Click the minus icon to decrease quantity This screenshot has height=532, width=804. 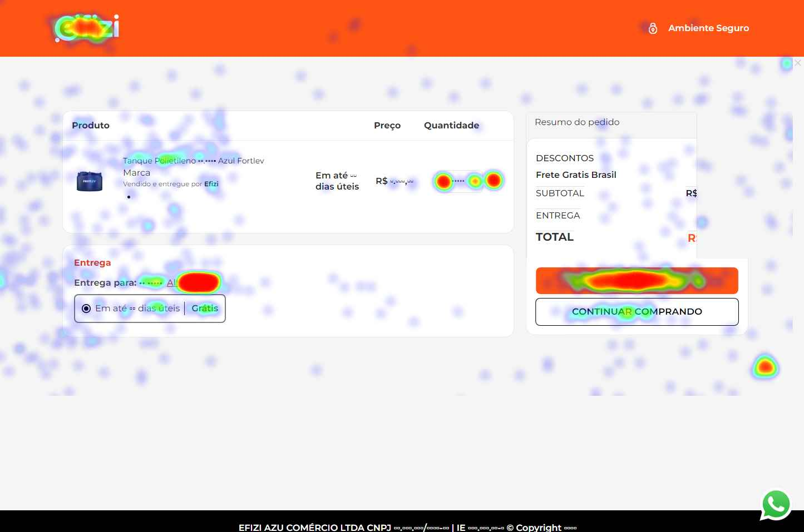tap(443, 181)
